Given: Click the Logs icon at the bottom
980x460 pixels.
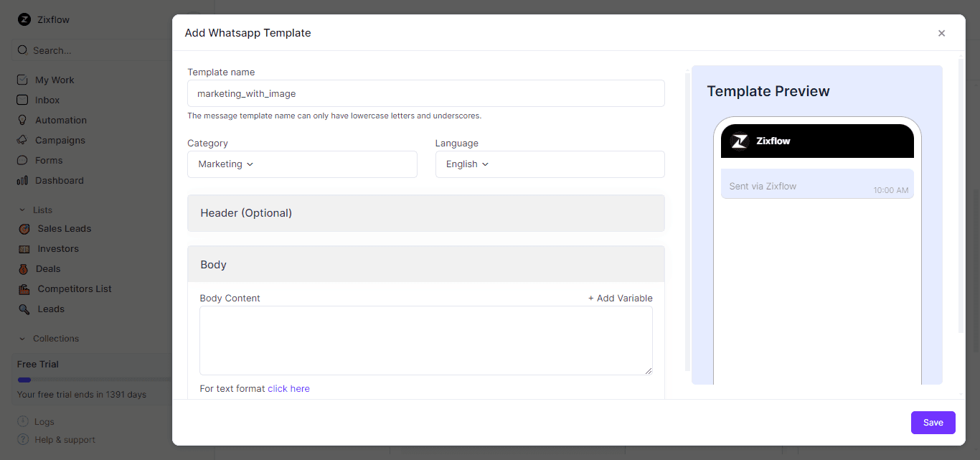Looking at the screenshot, I should point(22,421).
